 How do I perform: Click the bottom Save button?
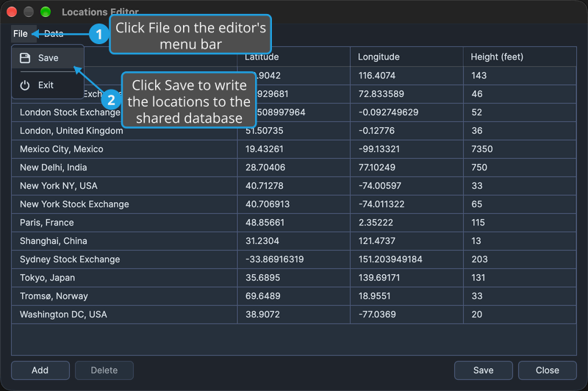coord(484,370)
